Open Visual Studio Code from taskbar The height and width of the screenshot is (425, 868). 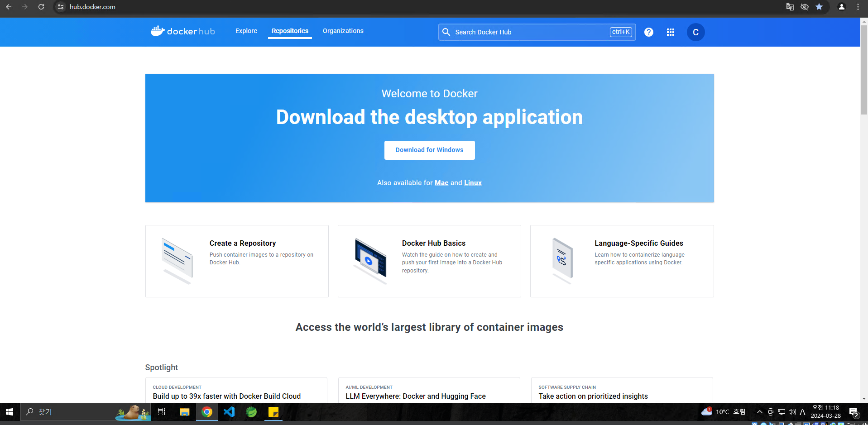[229, 412]
